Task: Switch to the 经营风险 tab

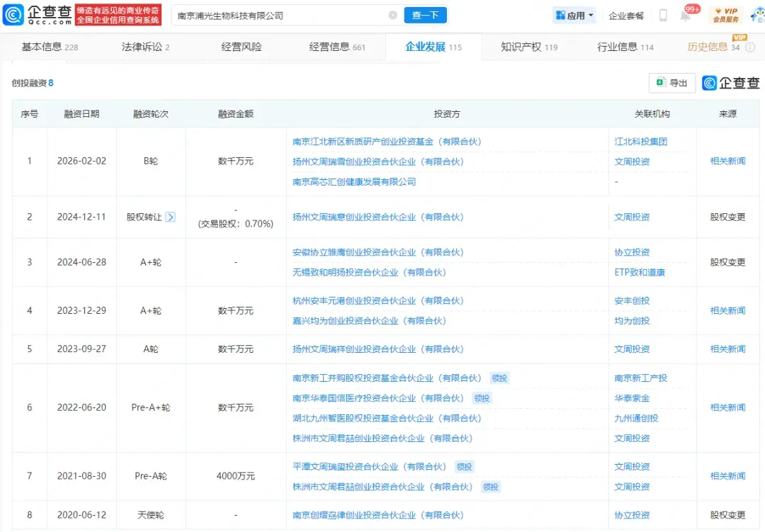Action: [x=242, y=47]
